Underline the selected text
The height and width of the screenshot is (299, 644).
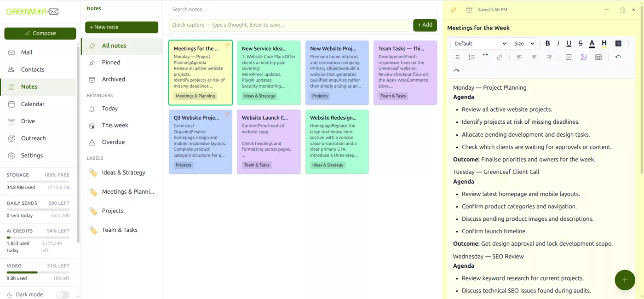click(569, 43)
